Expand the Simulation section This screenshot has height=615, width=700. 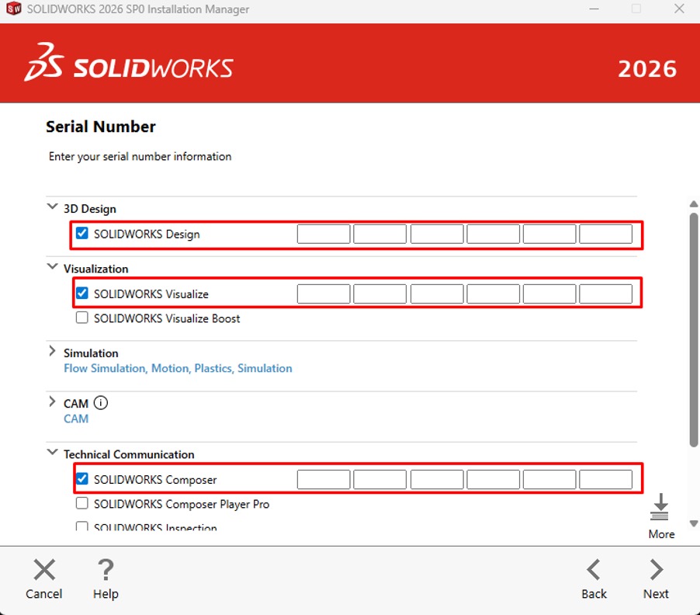point(52,351)
